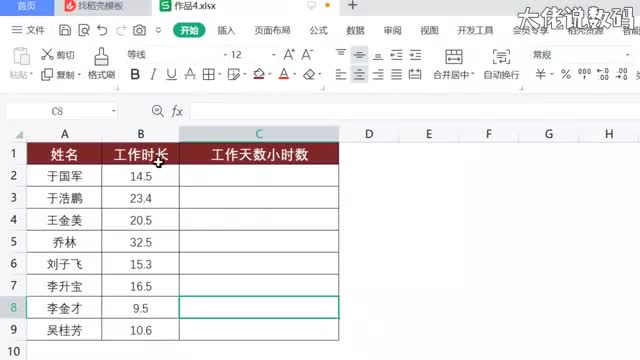Click the justify alignment icon

click(x=396, y=74)
